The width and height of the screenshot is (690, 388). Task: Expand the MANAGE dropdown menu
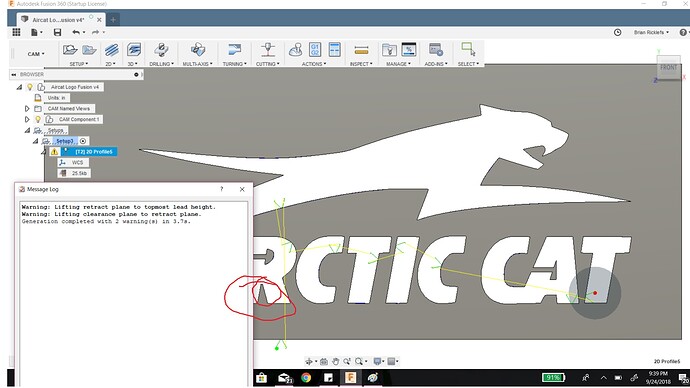(398, 64)
